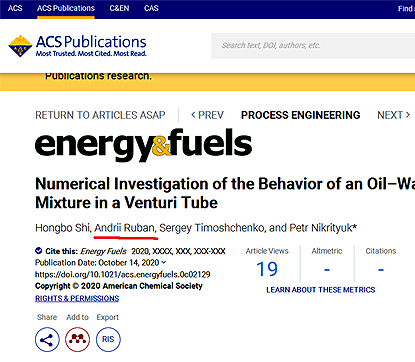Click the Cite this checkmark icon
Screen dimensions: 415x362
(x=39, y=251)
